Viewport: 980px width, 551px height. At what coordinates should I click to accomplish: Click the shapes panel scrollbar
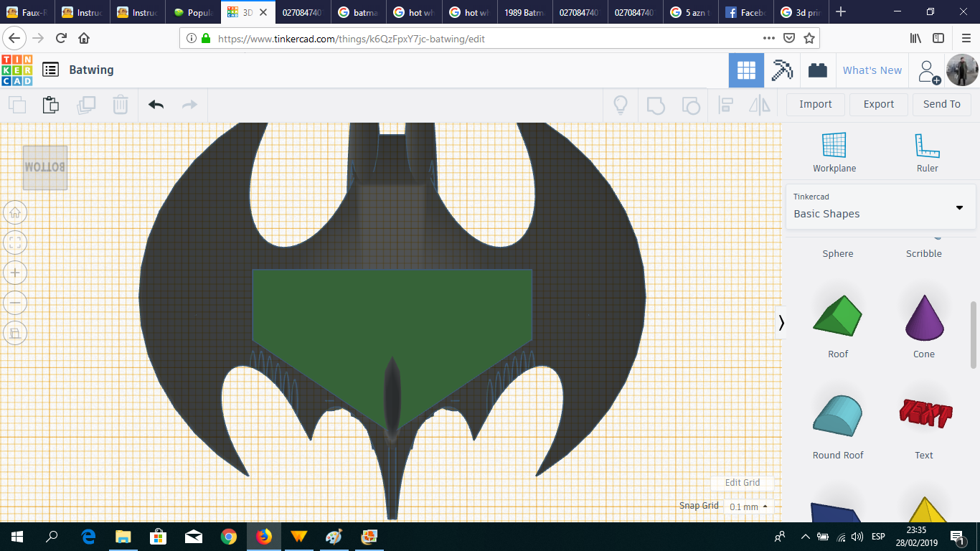click(974, 335)
